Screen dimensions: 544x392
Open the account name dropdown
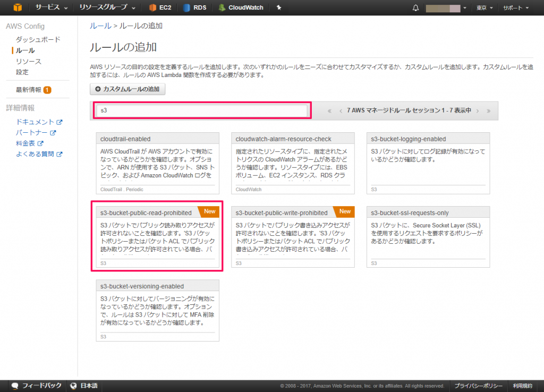click(446, 8)
